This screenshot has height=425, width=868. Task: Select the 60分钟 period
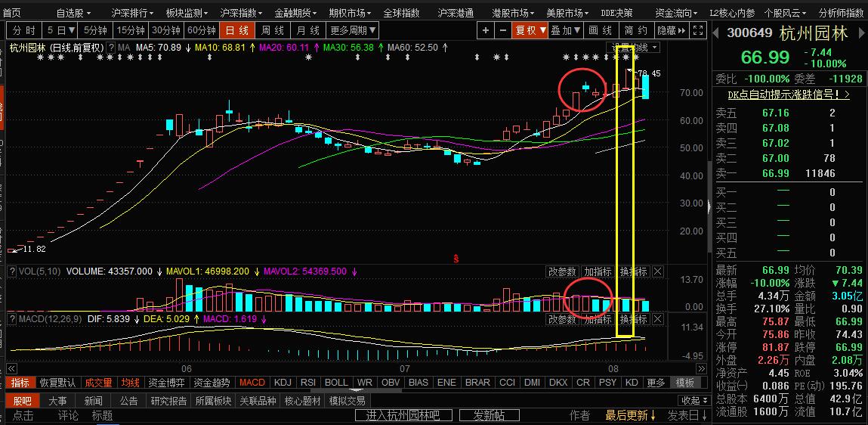pyautogui.click(x=202, y=30)
